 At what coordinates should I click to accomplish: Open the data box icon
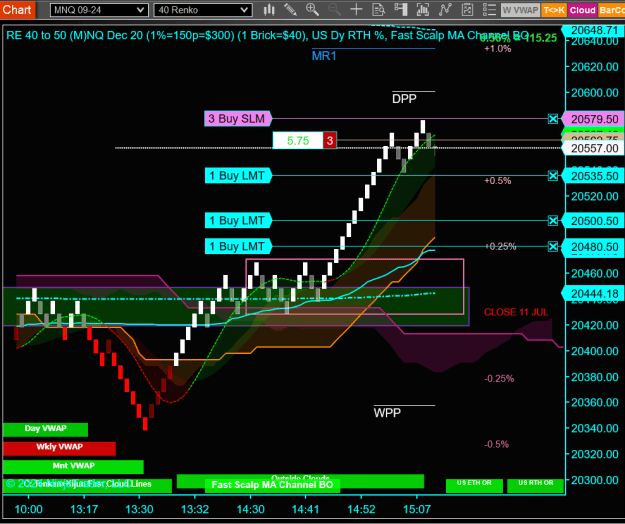(378, 10)
